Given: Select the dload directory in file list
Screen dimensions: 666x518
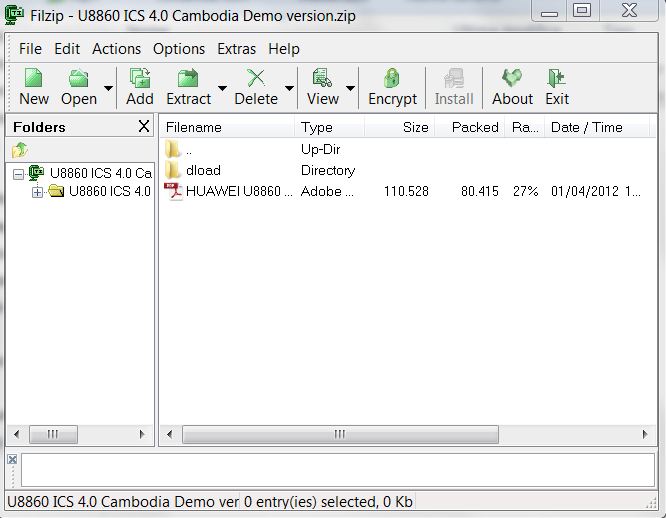Looking at the screenshot, I should point(203,170).
